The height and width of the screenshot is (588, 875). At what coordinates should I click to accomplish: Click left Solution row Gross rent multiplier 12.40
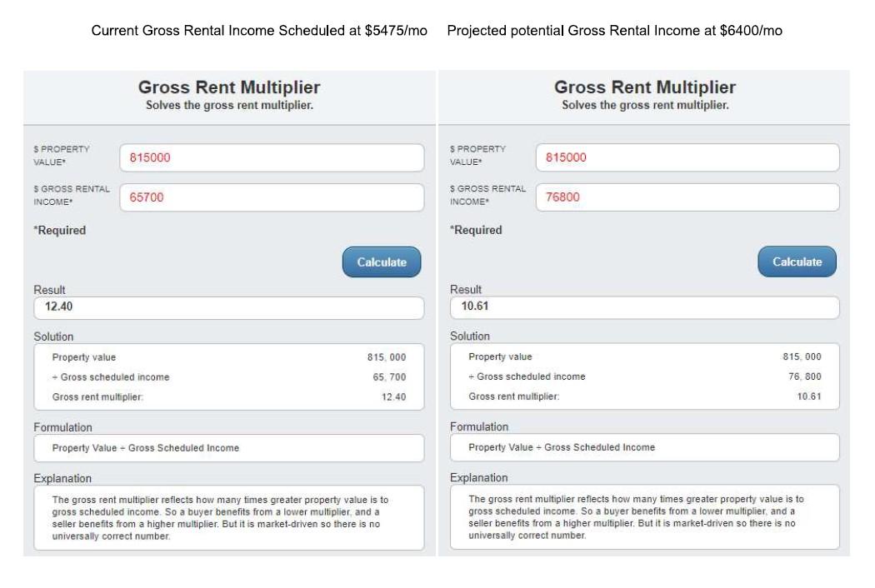pos(228,397)
